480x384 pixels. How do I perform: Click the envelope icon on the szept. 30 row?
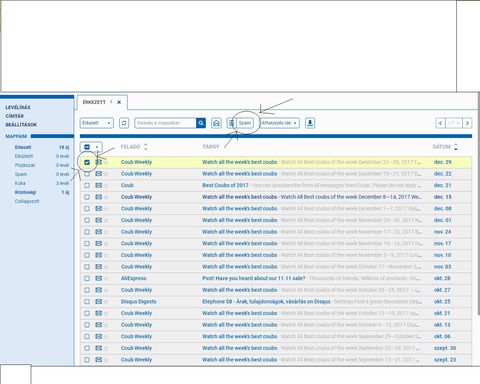[99, 348]
